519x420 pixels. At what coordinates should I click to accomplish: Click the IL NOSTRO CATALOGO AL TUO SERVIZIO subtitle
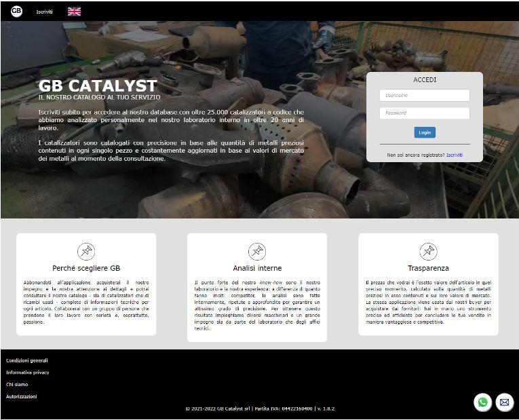click(x=99, y=97)
